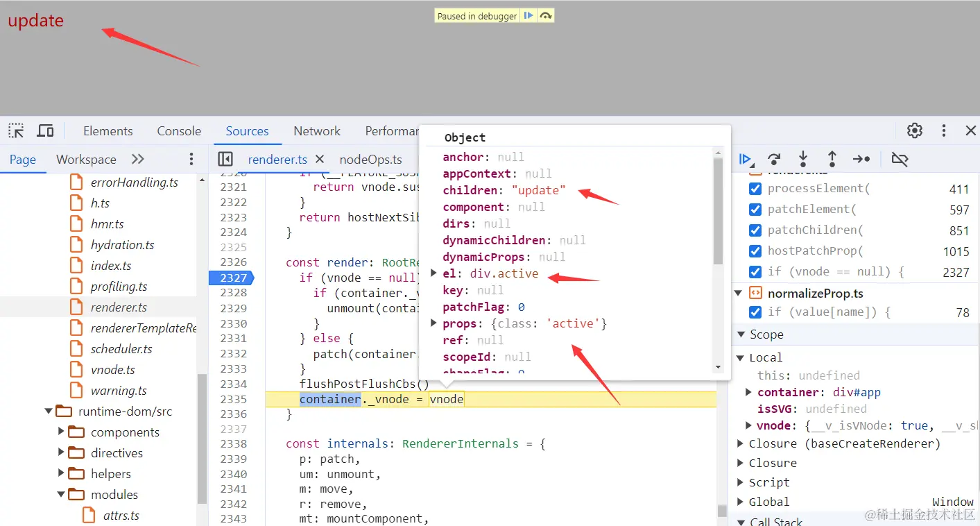
Task: Open hydration.ts in the file tree
Action: tap(122, 245)
